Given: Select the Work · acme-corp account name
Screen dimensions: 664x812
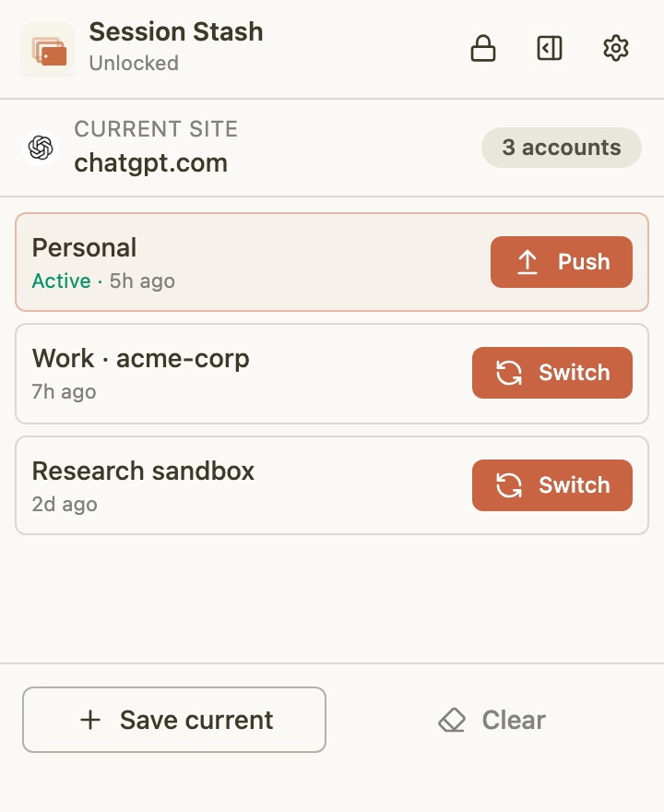Looking at the screenshot, I should click(x=140, y=358).
